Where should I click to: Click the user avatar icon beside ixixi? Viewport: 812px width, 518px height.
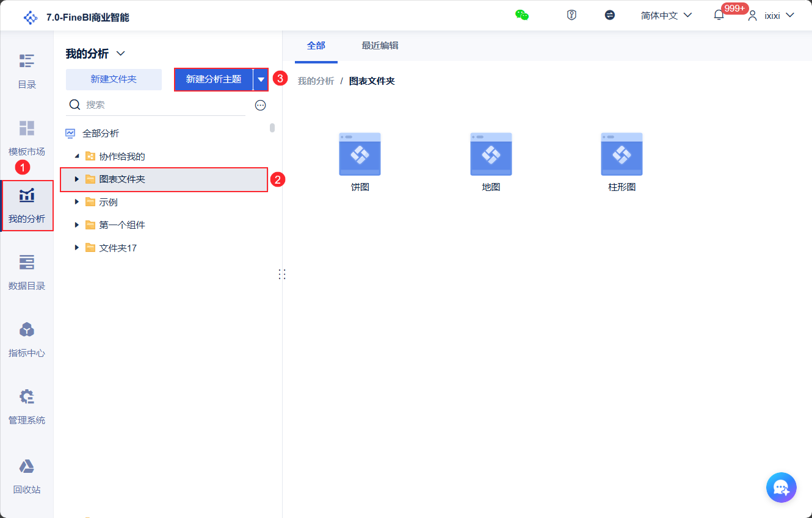pos(753,15)
